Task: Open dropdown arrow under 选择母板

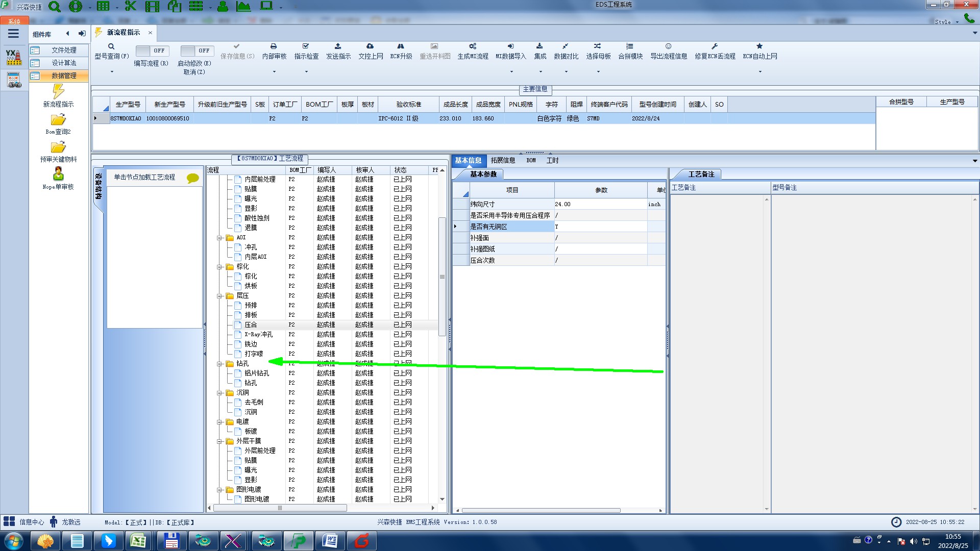Action: [598, 71]
